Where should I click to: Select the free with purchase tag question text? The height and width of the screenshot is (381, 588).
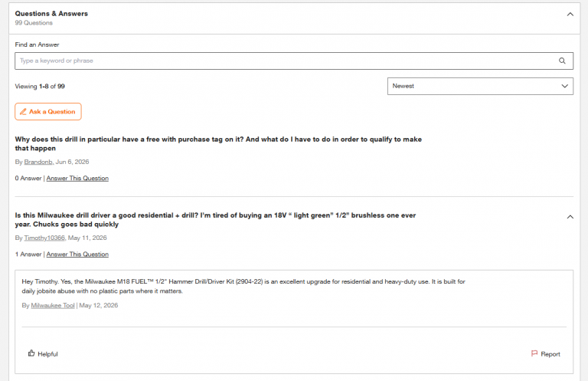point(218,144)
